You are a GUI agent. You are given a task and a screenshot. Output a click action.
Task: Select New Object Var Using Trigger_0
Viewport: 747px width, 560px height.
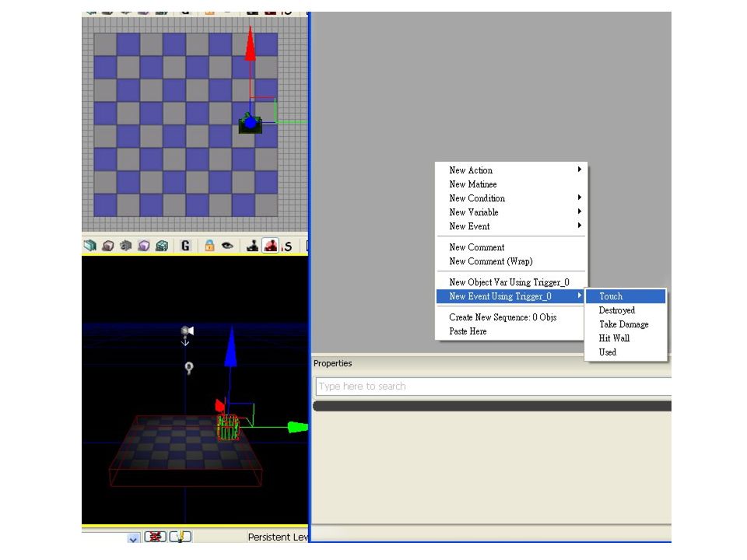click(512, 282)
